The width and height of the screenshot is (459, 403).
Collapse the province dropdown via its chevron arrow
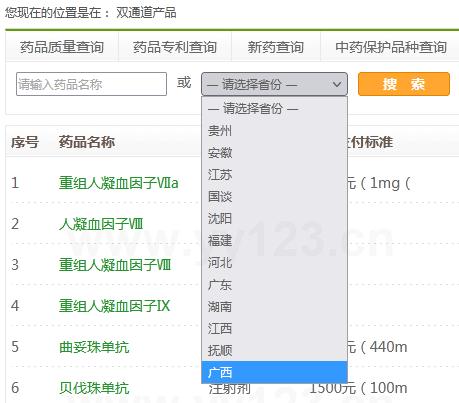[337, 84]
